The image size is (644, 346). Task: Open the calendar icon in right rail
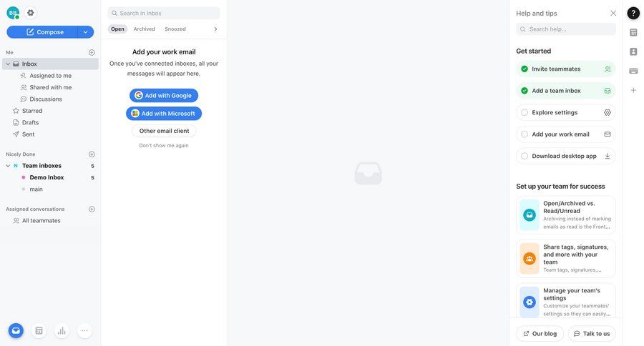633,32
